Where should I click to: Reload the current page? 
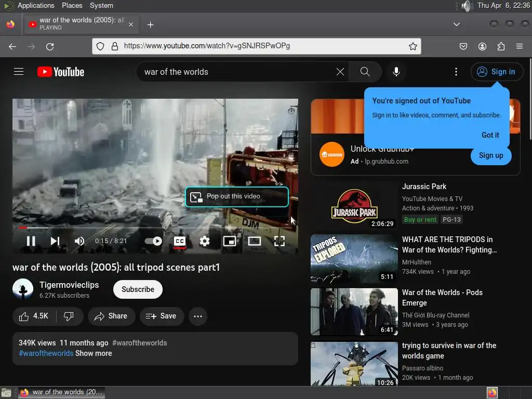(50, 46)
